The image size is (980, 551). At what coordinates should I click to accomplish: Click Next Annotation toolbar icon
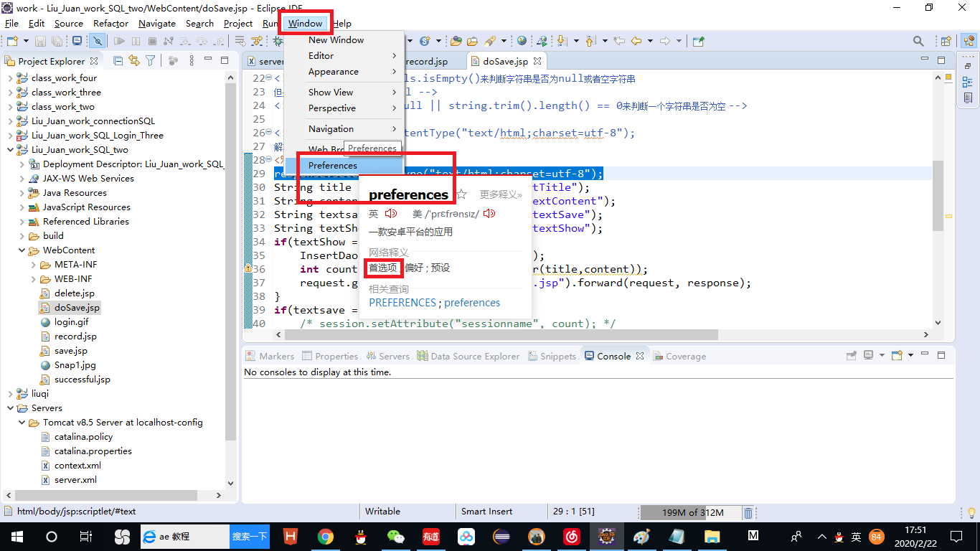pyautogui.click(x=561, y=41)
